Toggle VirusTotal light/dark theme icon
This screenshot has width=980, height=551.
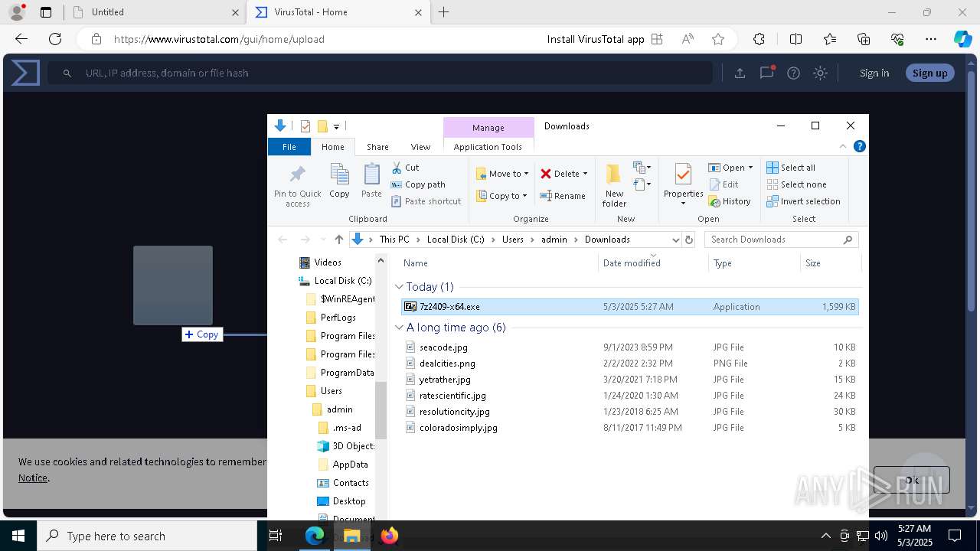click(x=821, y=73)
